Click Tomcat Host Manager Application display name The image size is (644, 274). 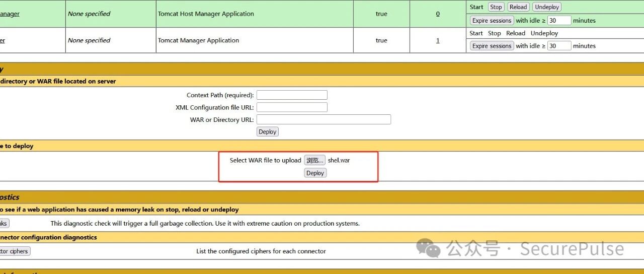click(206, 14)
